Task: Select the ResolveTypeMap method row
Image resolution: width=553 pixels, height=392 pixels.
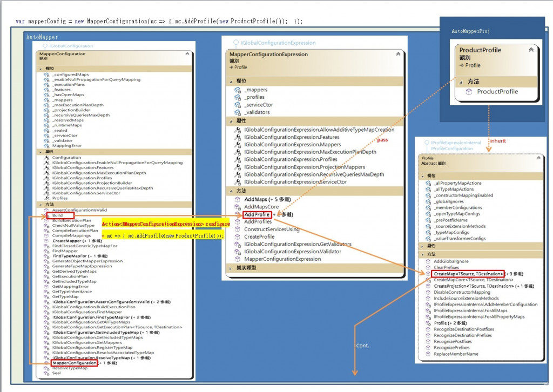Action: [70, 368]
